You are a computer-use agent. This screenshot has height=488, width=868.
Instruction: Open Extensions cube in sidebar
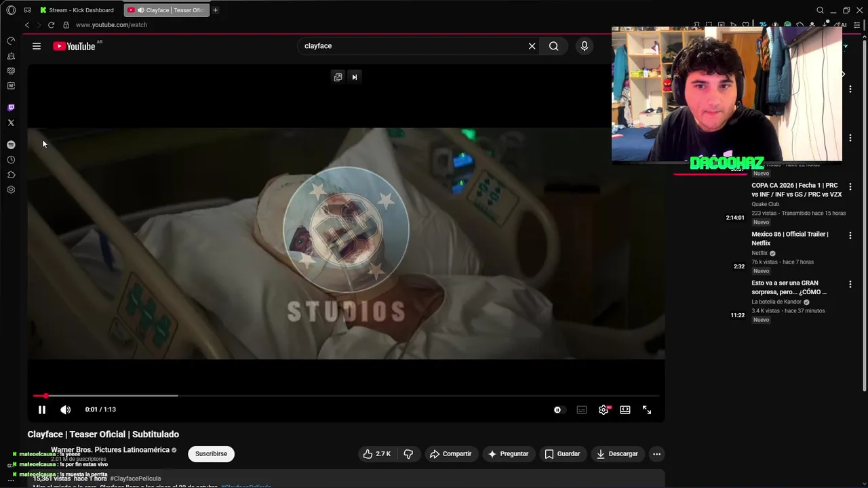click(11, 175)
